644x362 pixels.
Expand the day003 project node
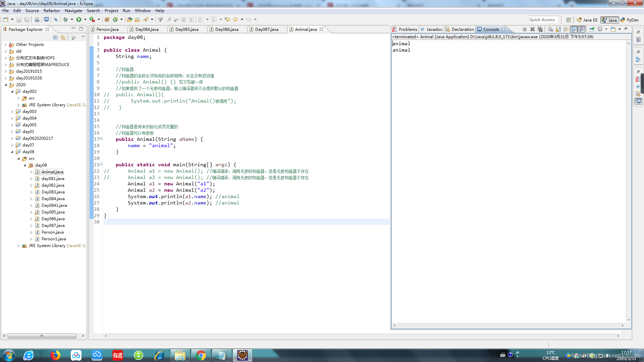[x=12, y=112]
